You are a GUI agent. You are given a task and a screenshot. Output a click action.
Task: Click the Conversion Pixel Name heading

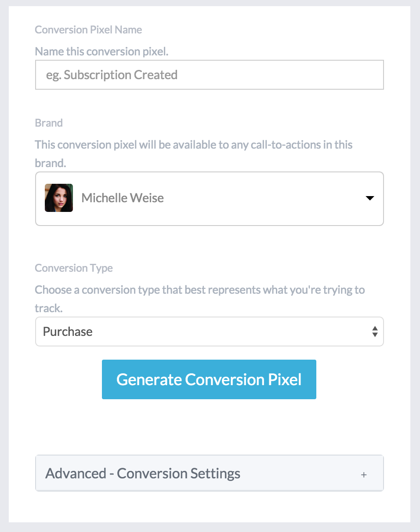tap(88, 29)
